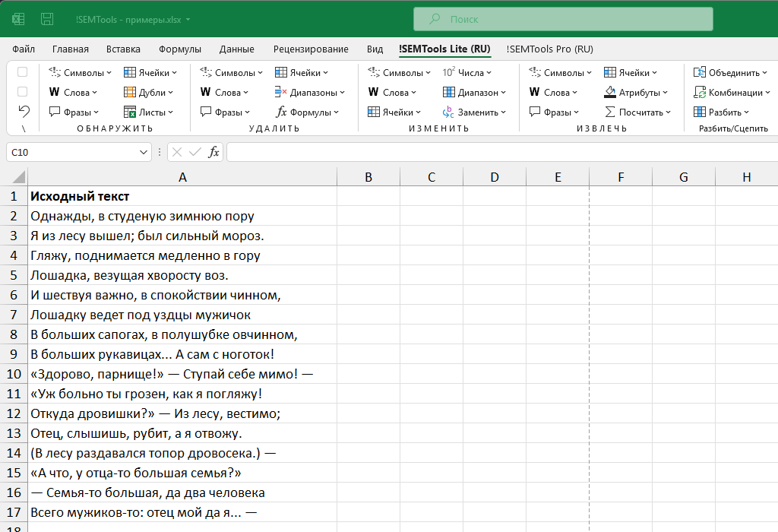Viewport: 778px width, 532px height.
Task: Click the Диапазоны delete ranges icon
Action: point(281,92)
